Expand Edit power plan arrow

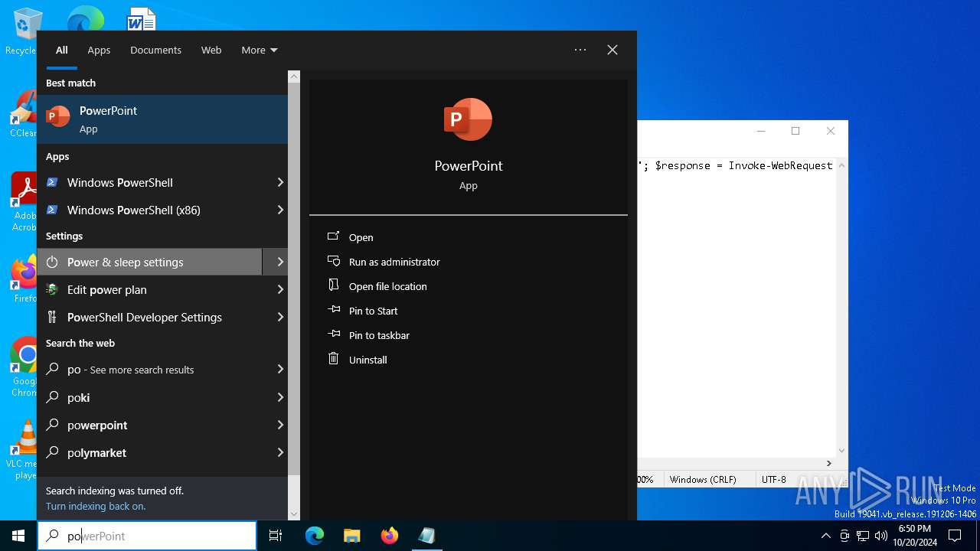tap(280, 289)
